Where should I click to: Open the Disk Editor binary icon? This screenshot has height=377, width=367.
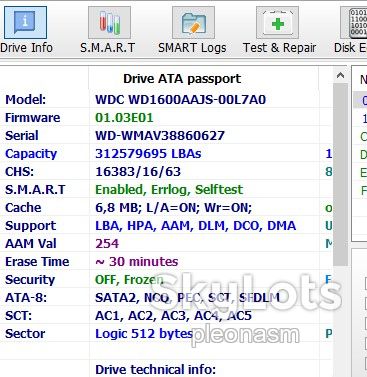point(354,23)
